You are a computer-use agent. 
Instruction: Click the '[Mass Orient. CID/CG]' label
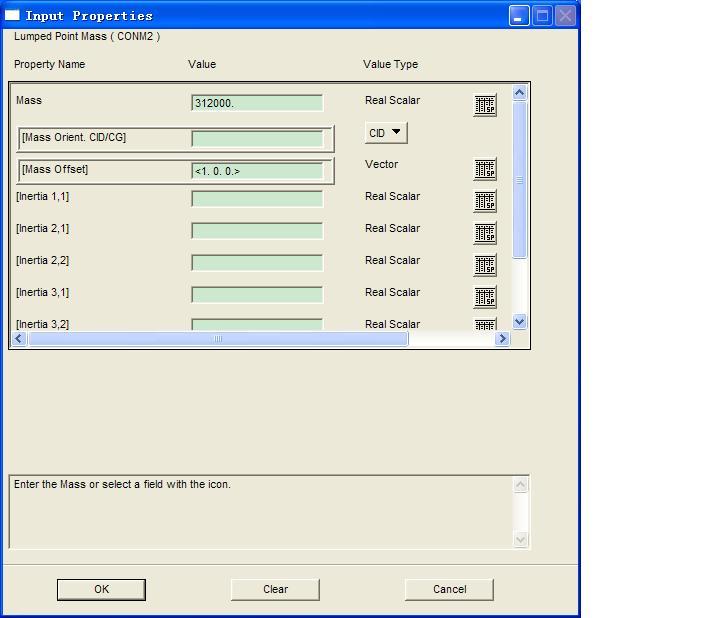coord(74,137)
